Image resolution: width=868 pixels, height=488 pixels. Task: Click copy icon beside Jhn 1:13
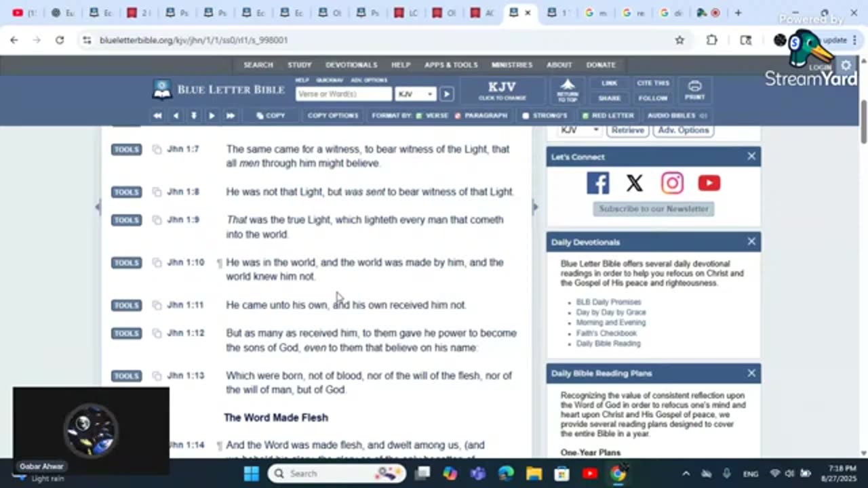157,376
